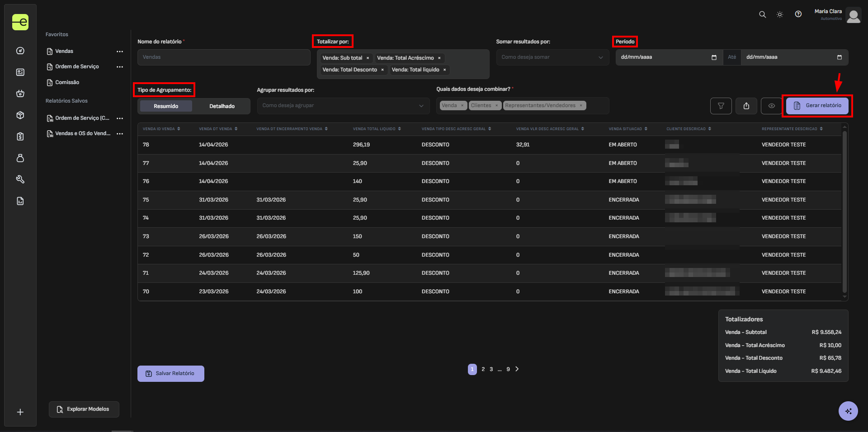Click the Salvar Relatório button
This screenshot has width=868, height=432.
[x=171, y=374]
